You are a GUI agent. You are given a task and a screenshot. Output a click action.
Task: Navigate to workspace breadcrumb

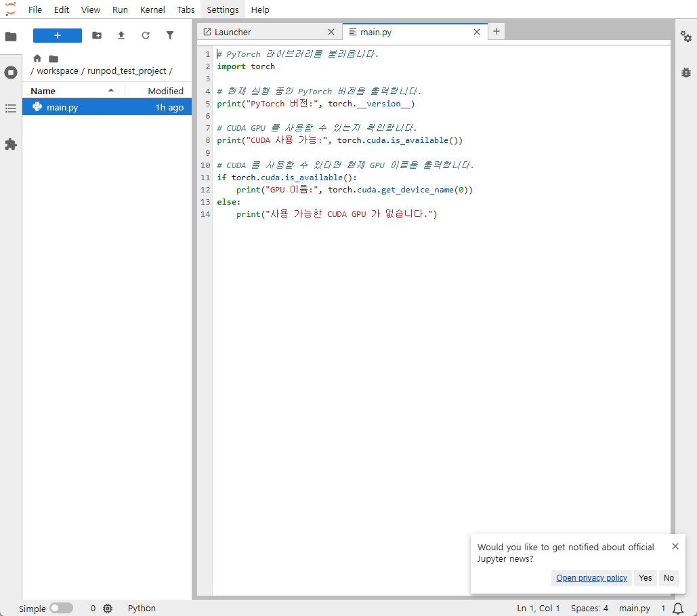coord(58,70)
